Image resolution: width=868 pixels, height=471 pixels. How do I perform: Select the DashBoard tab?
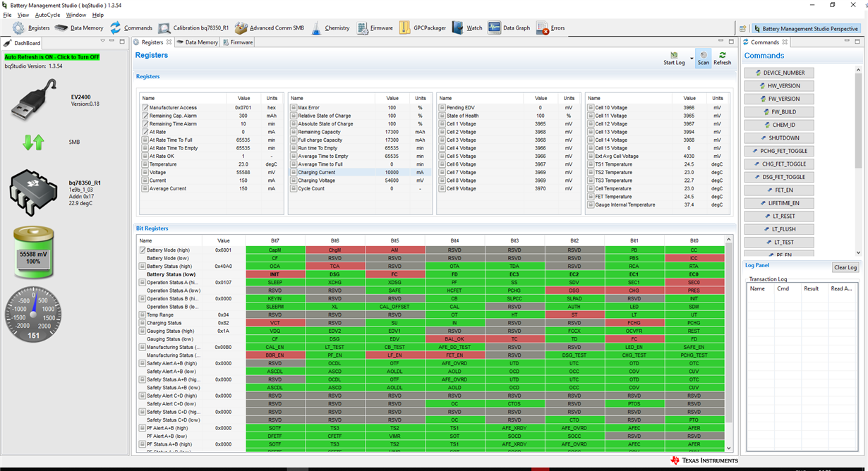point(23,43)
